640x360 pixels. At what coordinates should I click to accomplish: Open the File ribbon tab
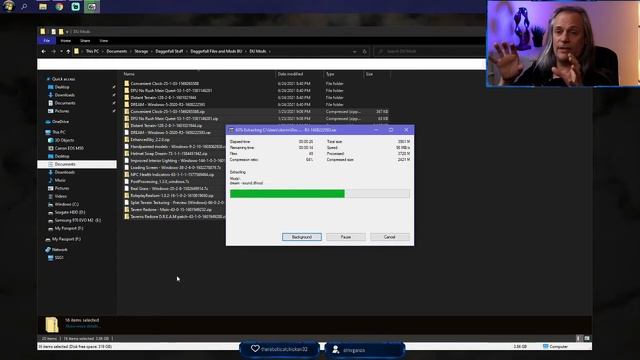[x=47, y=41]
